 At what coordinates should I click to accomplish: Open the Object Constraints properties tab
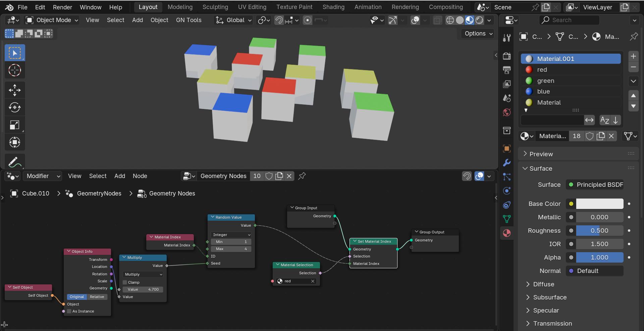point(507,205)
